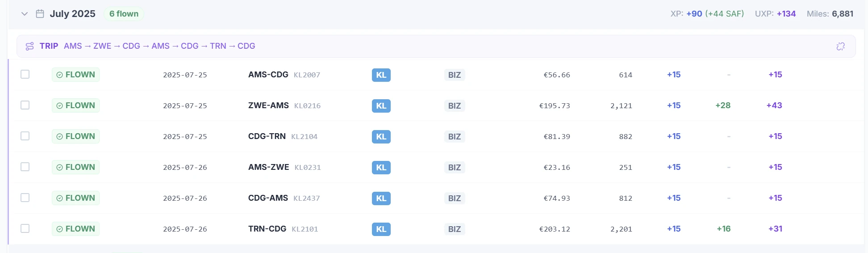Click the miles value 614
868x253 pixels.
point(626,75)
